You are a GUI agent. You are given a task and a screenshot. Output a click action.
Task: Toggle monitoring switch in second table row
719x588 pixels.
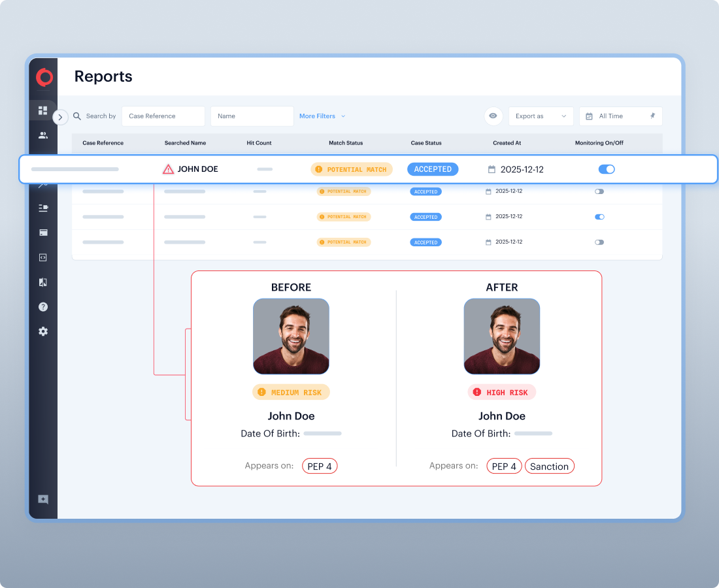[599, 191]
